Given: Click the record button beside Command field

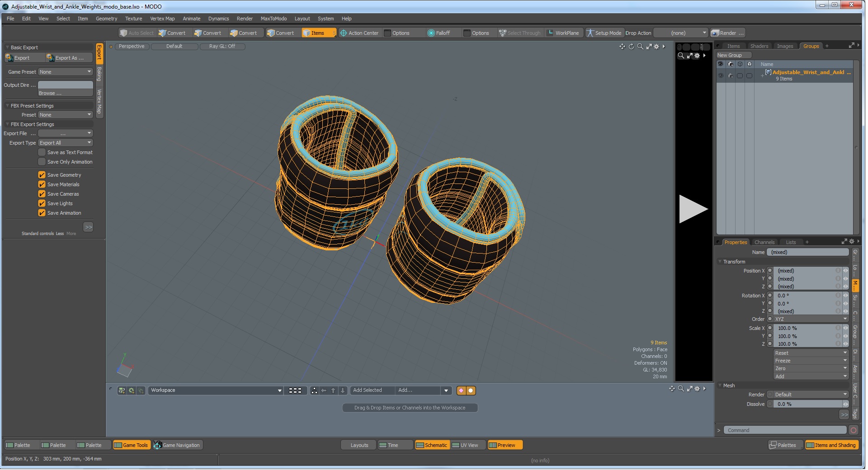Looking at the screenshot, I should [854, 430].
